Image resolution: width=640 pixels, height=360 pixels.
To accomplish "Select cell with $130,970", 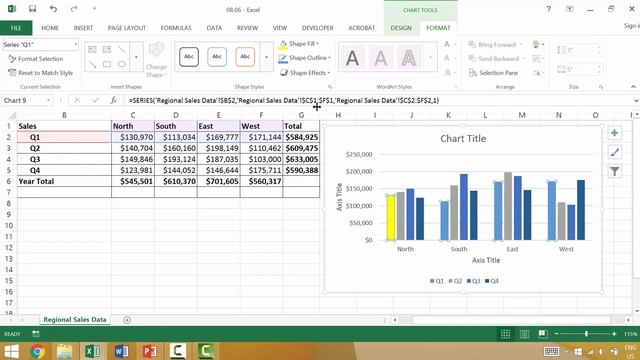I will pyautogui.click(x=133, y=137).
